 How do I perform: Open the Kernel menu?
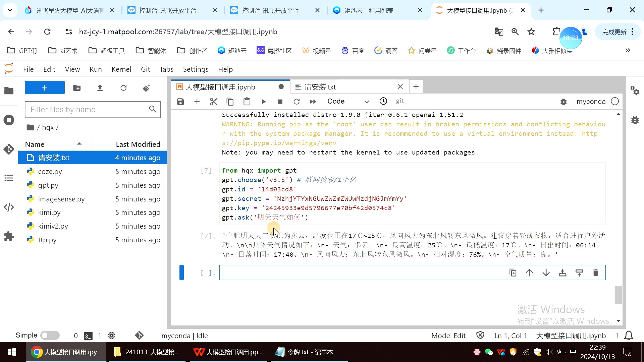(121, 69)
